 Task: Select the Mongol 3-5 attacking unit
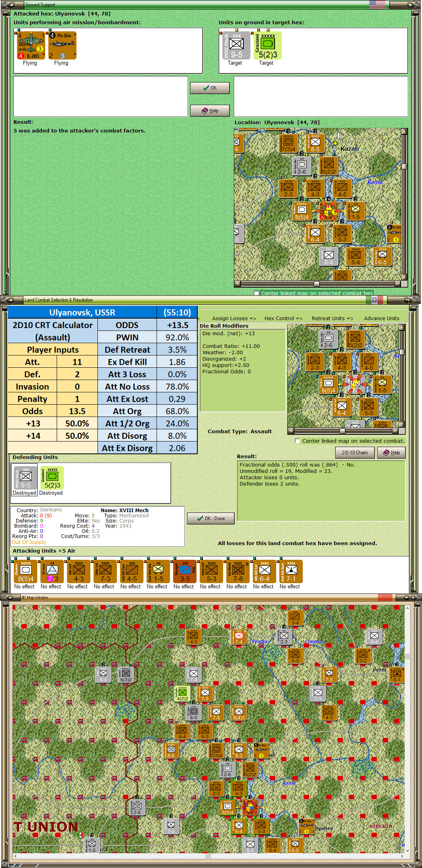185,572
